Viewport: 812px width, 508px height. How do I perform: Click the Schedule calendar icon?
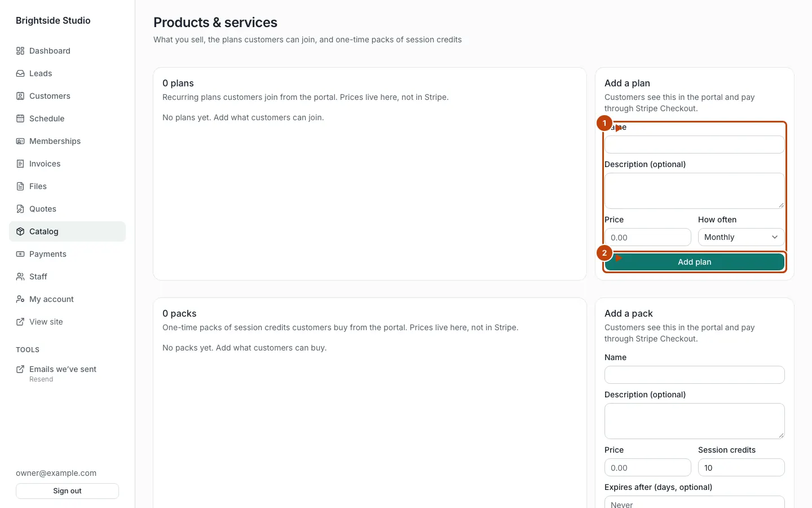(x=20, y=119)
